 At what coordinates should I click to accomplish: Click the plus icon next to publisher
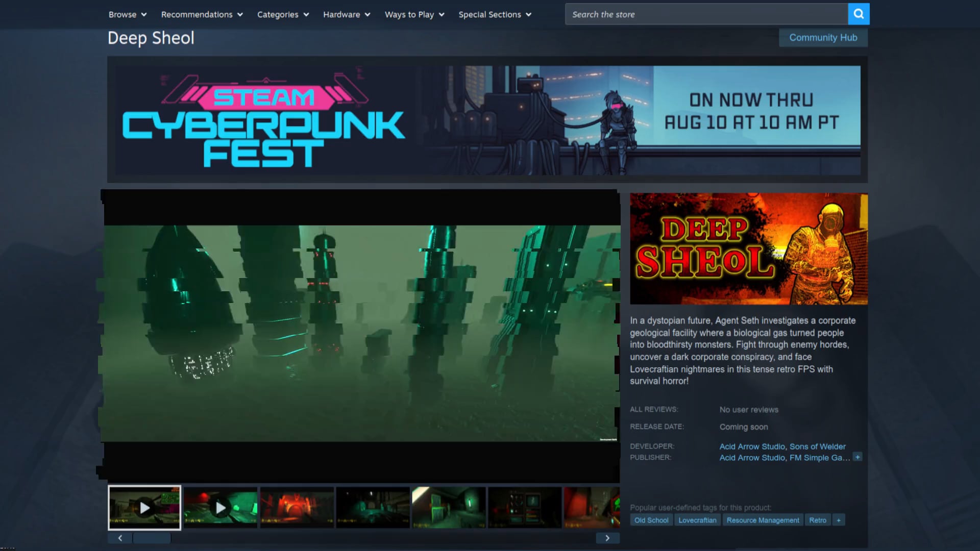pyautogui.click(x=857, y=457)
